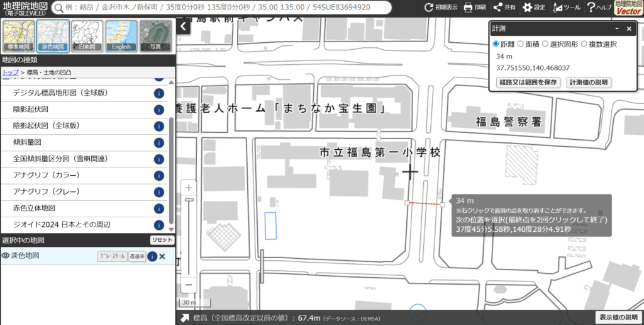
Task: Select 複数選択 measurement mode
Action: 584,44
